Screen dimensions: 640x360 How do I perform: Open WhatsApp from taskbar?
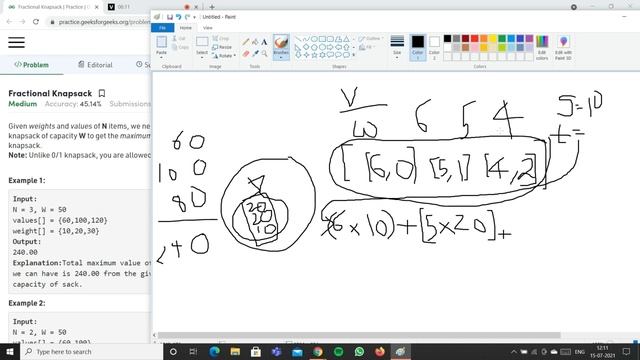[359, 351]
